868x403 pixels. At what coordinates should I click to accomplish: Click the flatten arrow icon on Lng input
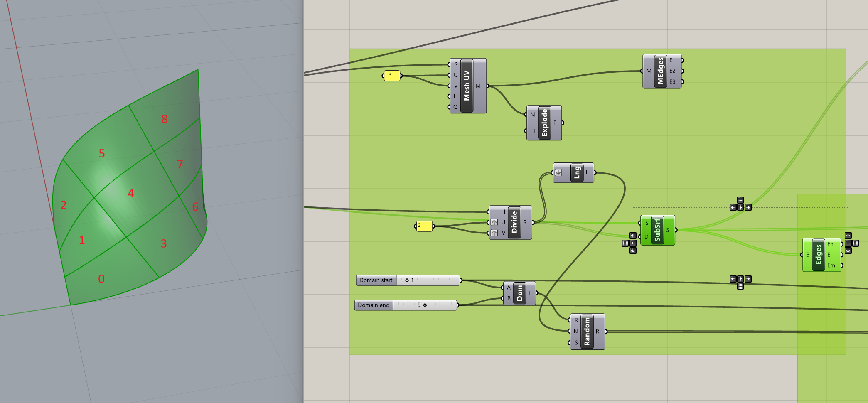[558, 172]
